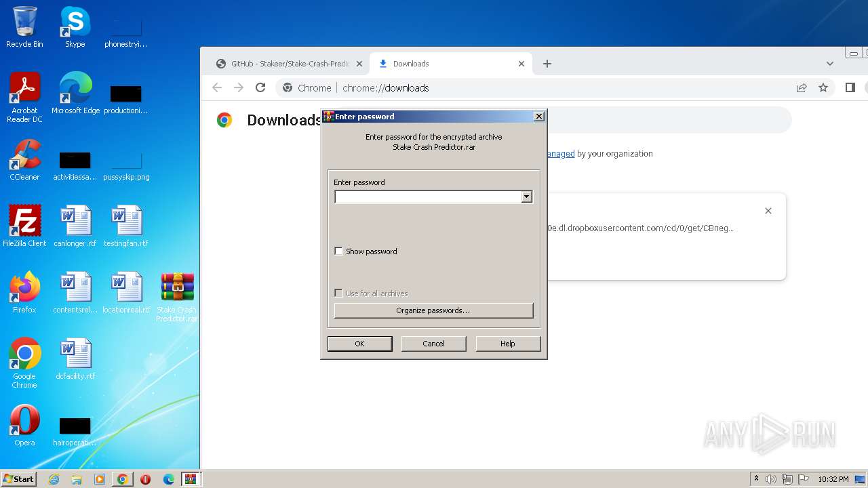
Task: Dismiss download item with X
Action: pyautogui.click(x=768, y=211)
